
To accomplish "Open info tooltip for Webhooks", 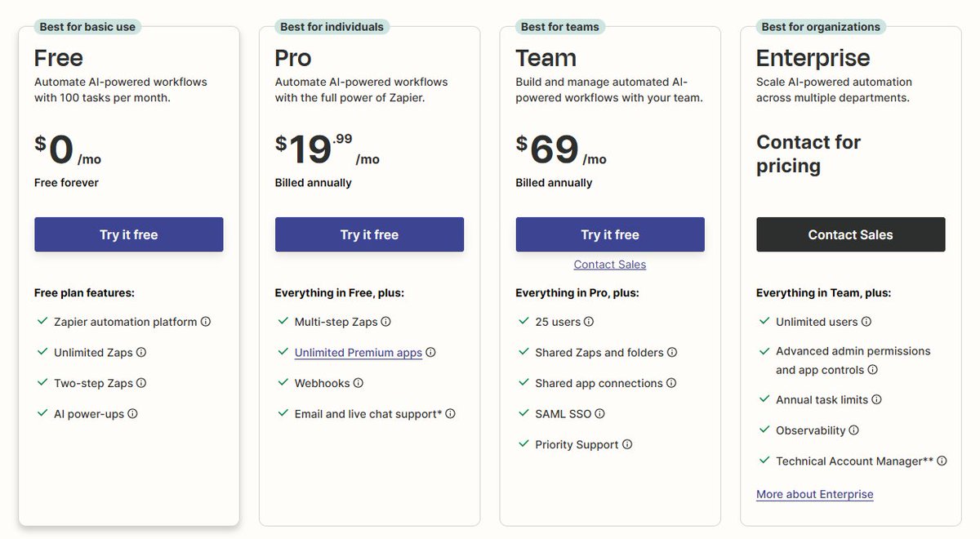I will pyautogui.click(x=359, y=383).
